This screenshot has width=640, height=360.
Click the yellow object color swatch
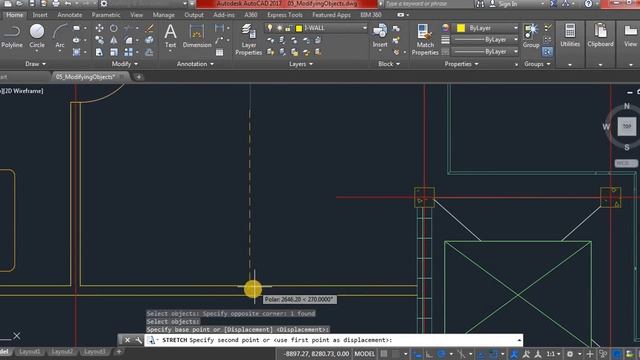coord(461,28)
